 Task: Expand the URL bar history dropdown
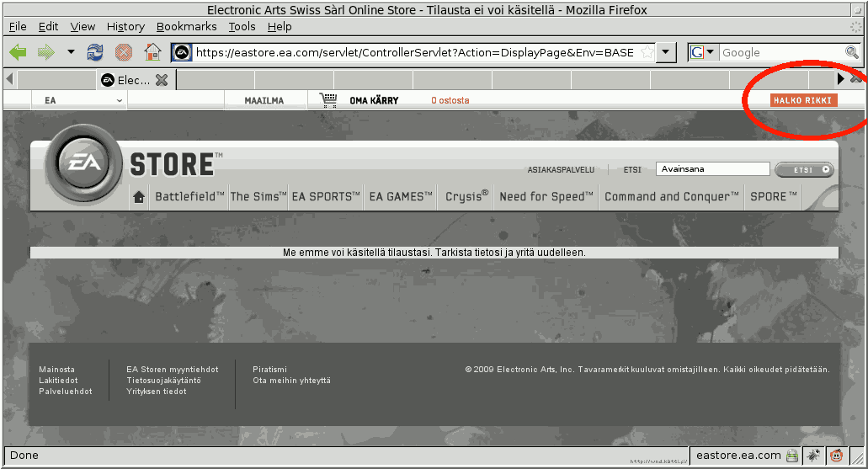[x=667, y=52]
